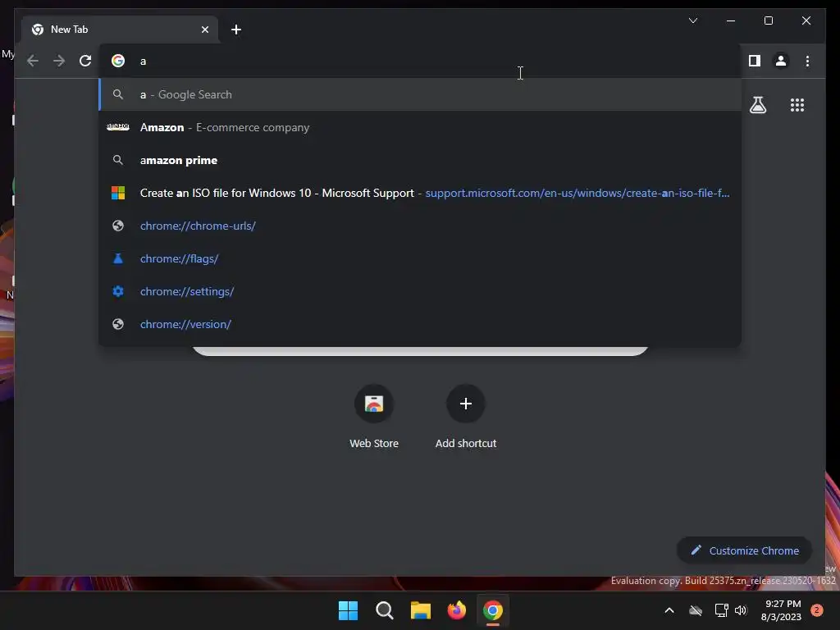Image resolution: width=840 pixels, height=630 pixels.
Task: Click the Amazon logo icon in suggestions
Action: [118, 127]
